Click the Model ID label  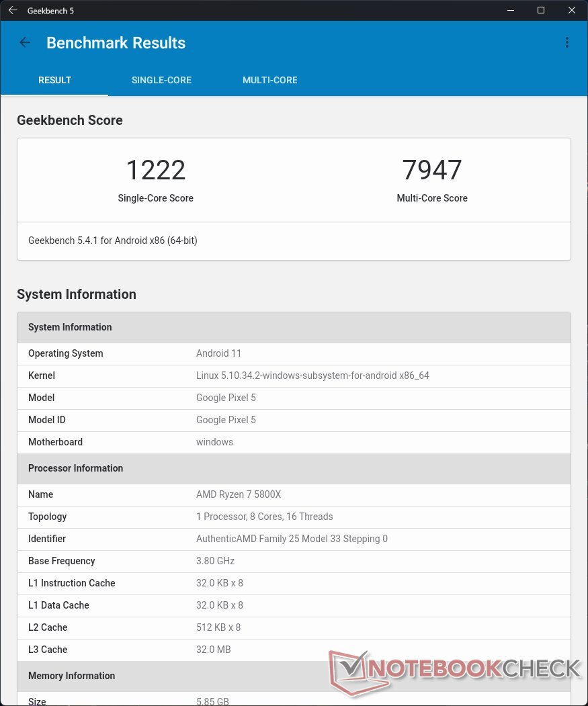click(x=47, y=420)
